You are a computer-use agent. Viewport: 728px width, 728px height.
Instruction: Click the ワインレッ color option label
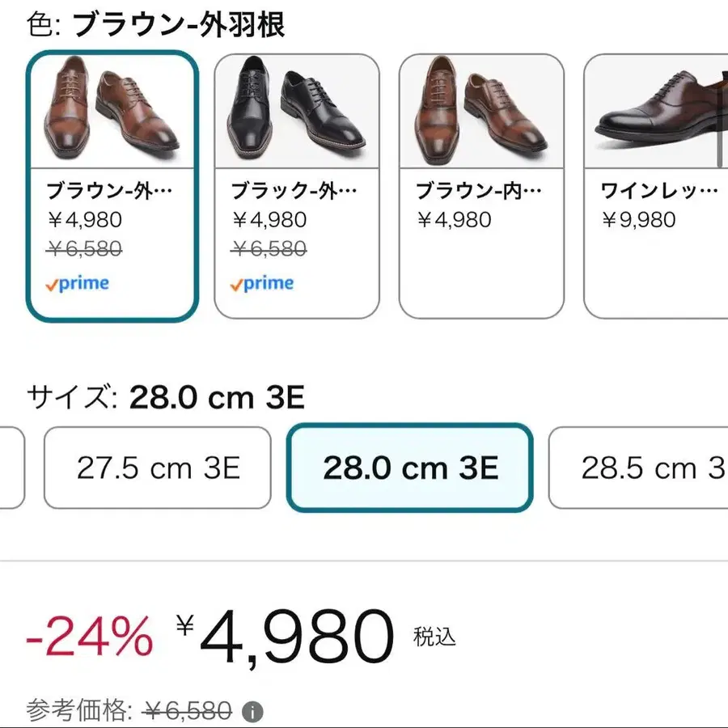(x=659, y=192)
